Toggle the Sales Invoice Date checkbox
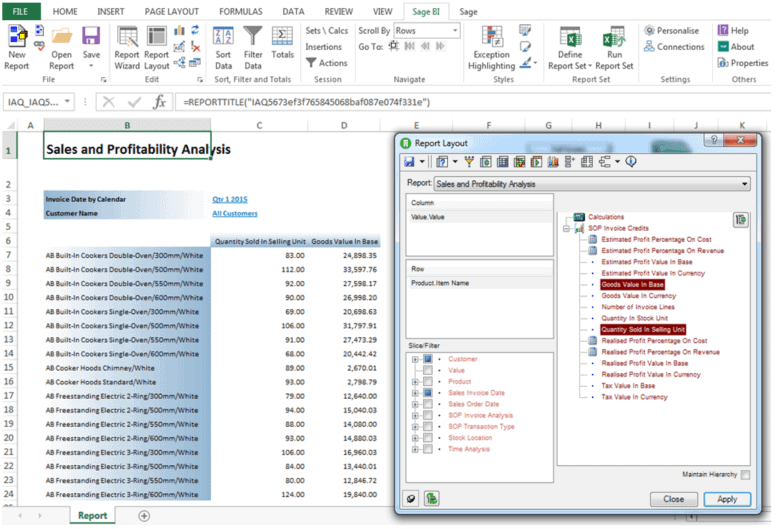This screenshot has width=776, height=529. tap(428, 393)
